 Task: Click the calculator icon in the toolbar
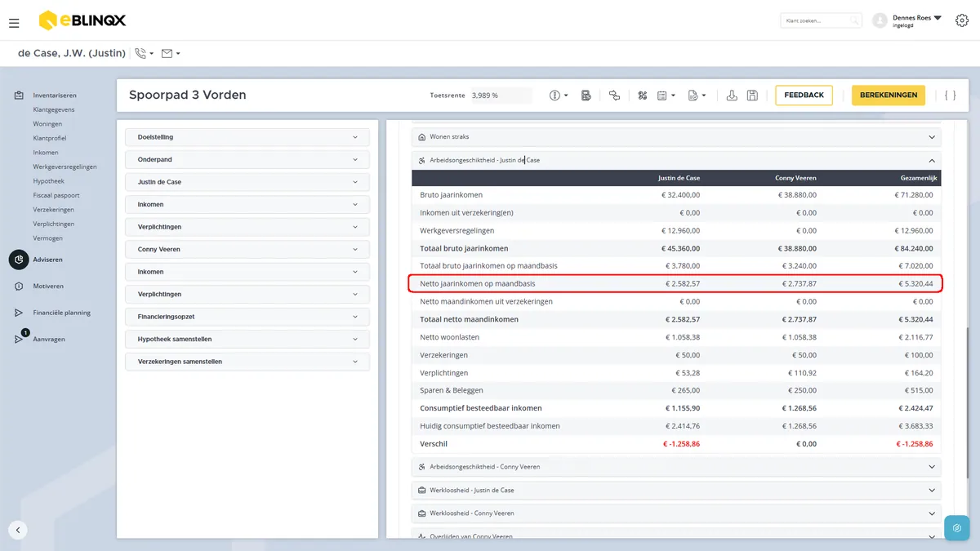click(586, 96)
